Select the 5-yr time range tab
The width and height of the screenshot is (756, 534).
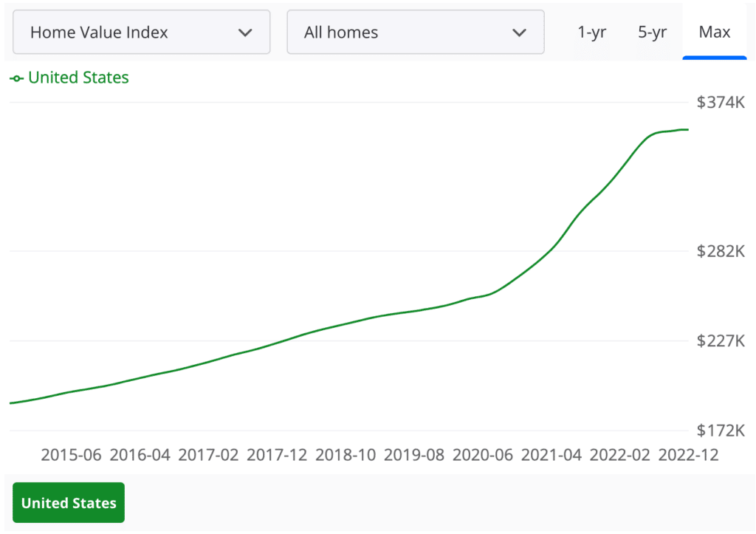[652, 32]
